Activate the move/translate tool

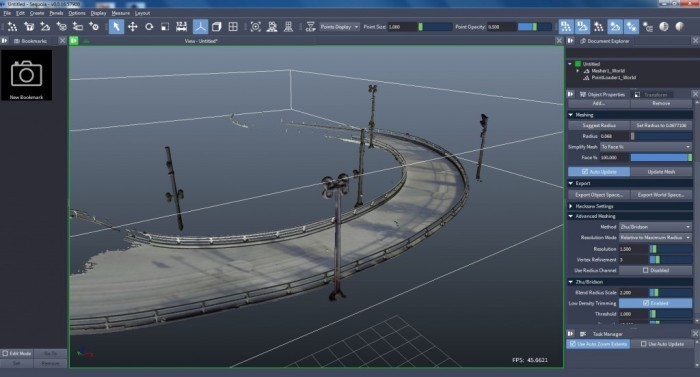coord(133,27)
